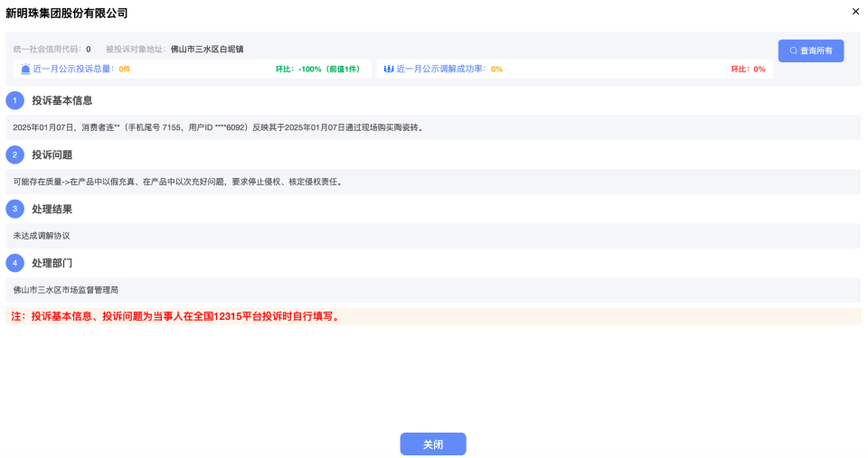
Task: Click the step 1 circle for 投诉基本信息
Action: tap(15, 100)
